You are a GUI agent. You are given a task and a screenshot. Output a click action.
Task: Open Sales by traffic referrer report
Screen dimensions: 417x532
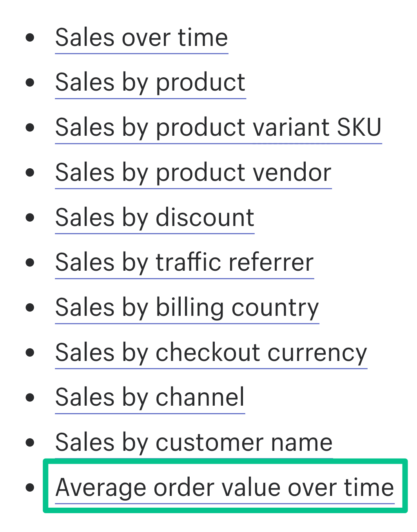click(185, 263)
